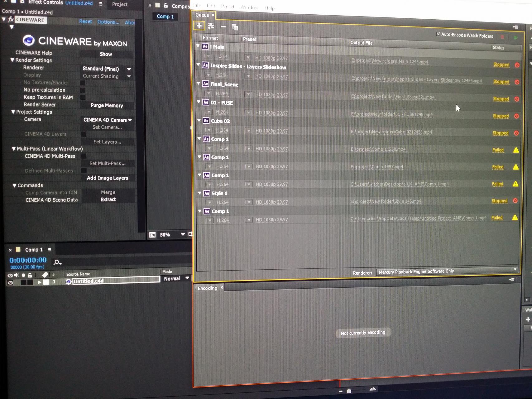
Task: Click the Cinema 4D icon on Untitled.c4d layer
Action: (69, 281)
